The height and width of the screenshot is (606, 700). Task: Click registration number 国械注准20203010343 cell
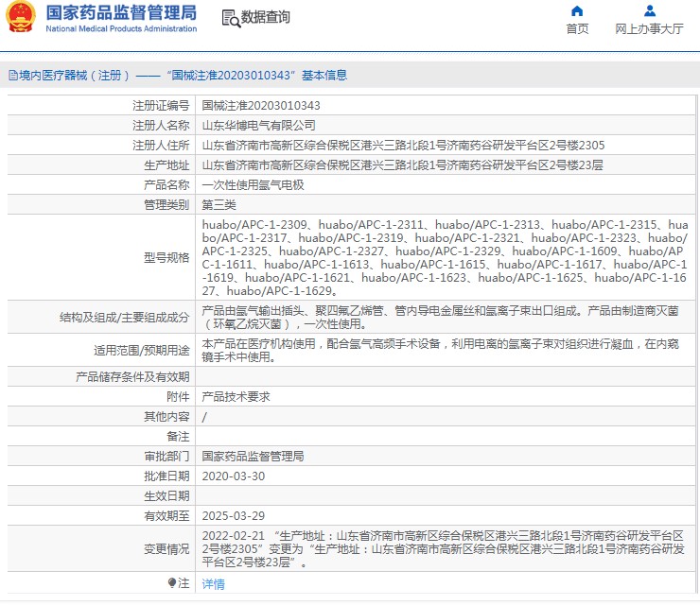pyautogui.click(x=261, y=105)
